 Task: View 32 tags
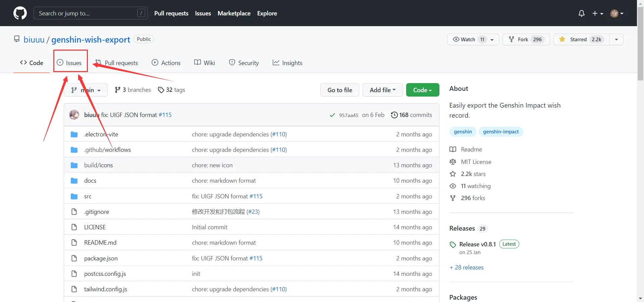point(171,90)
